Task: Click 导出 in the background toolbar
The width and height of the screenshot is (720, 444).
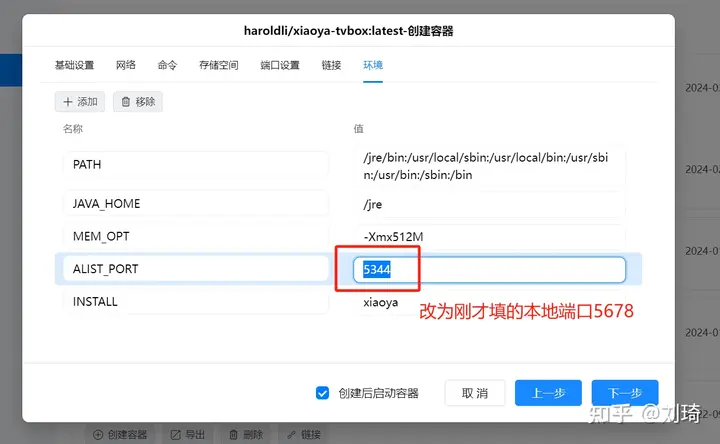Action: pyautogui.click(x=188, y=434)
